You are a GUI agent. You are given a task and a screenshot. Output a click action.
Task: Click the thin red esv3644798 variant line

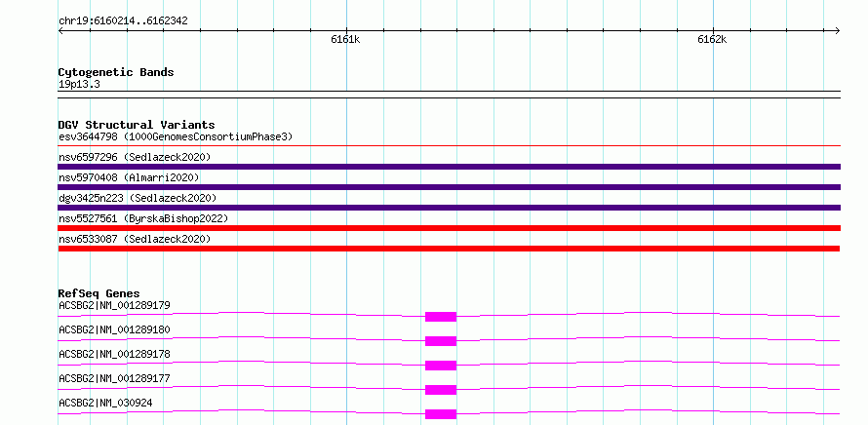pyautogui.click(x=449, y=145)
